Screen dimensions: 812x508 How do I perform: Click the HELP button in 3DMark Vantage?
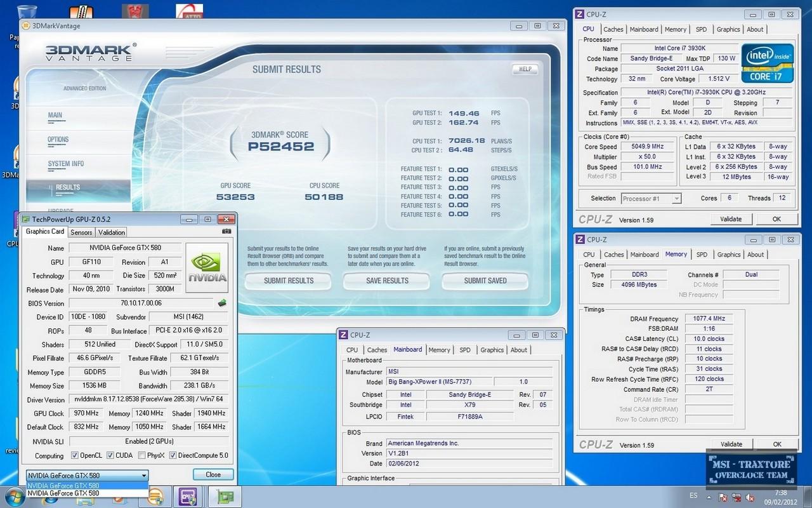[x=525, y=69]
